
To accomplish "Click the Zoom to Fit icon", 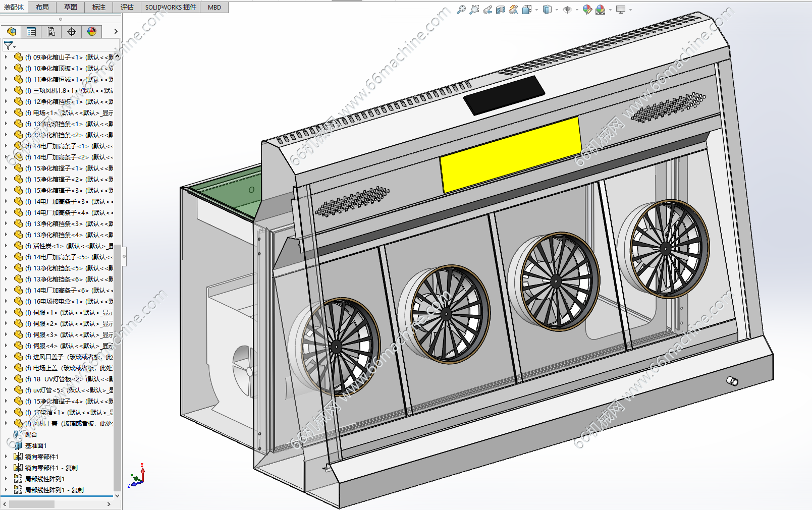I will tap(461, 10).
